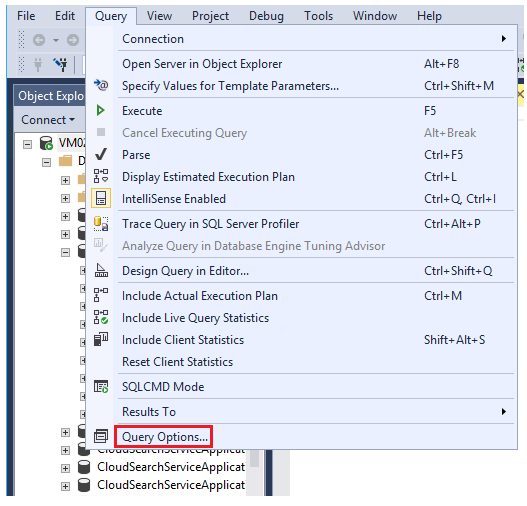
Task: Click the Query Options window icon
Action: [x=101, y=436]
